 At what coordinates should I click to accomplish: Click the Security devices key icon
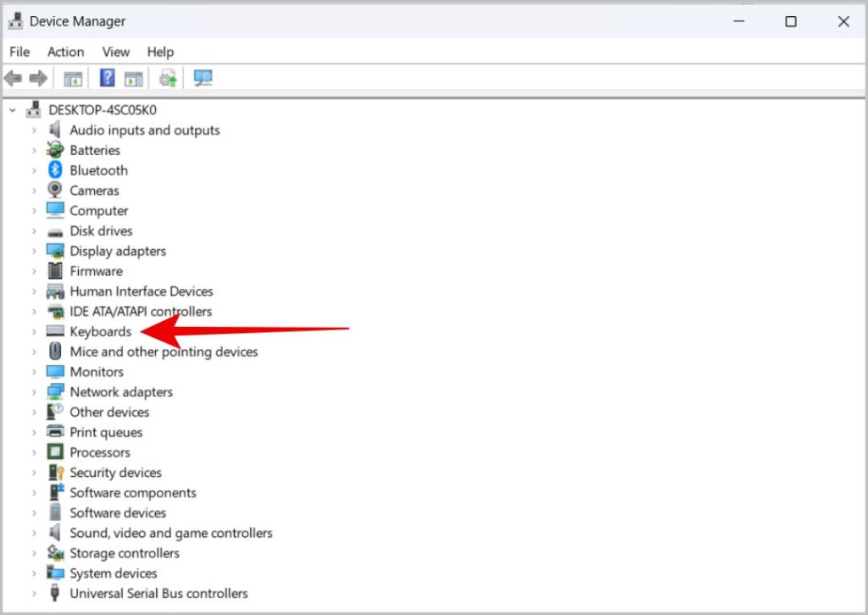click(x=56, y=473)
